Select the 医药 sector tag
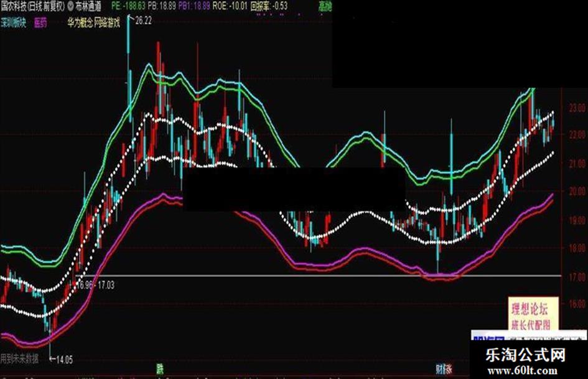 40,23
